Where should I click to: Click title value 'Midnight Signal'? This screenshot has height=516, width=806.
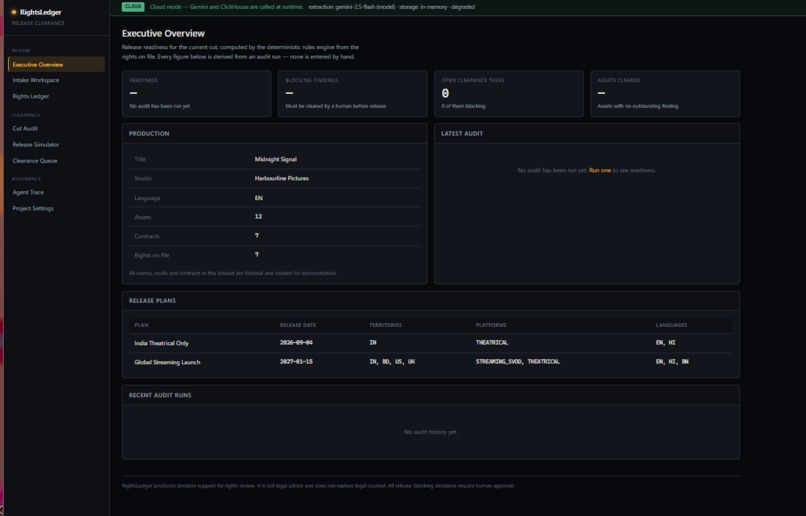point(276,159)
